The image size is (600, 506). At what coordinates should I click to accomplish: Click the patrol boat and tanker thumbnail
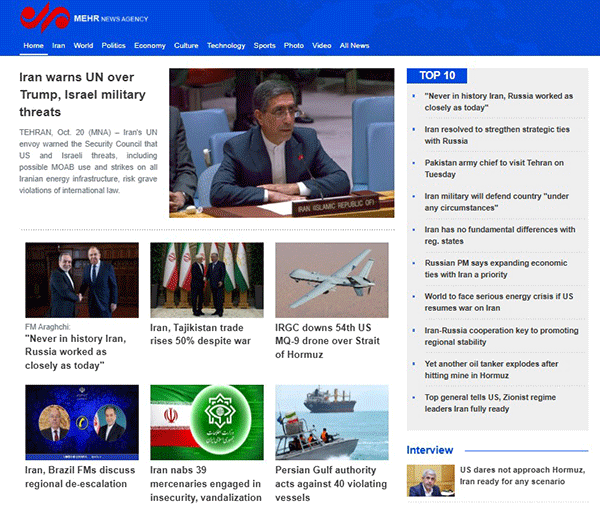[x=332, y=422]
